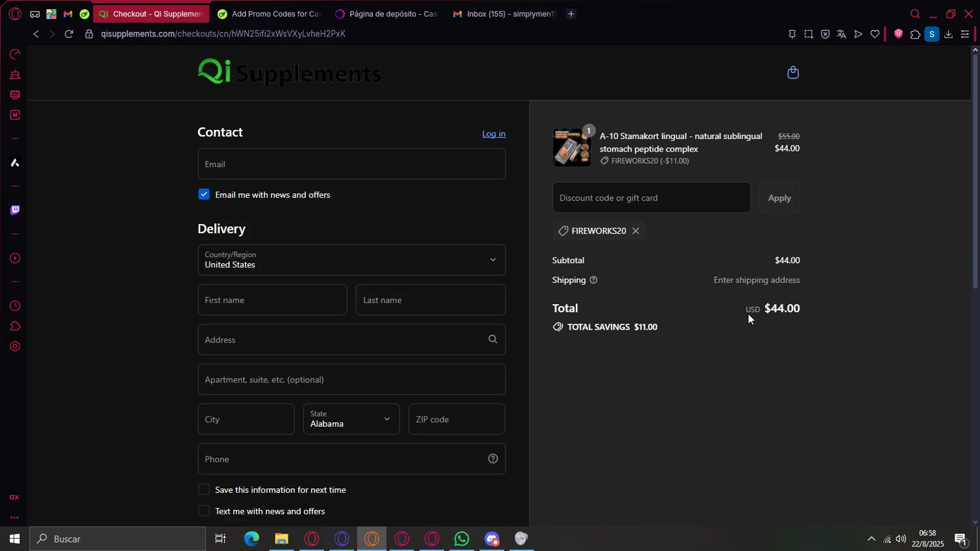Open the sidebar Player icon
This screenshot has width=980, height=551.
(15, 259)
